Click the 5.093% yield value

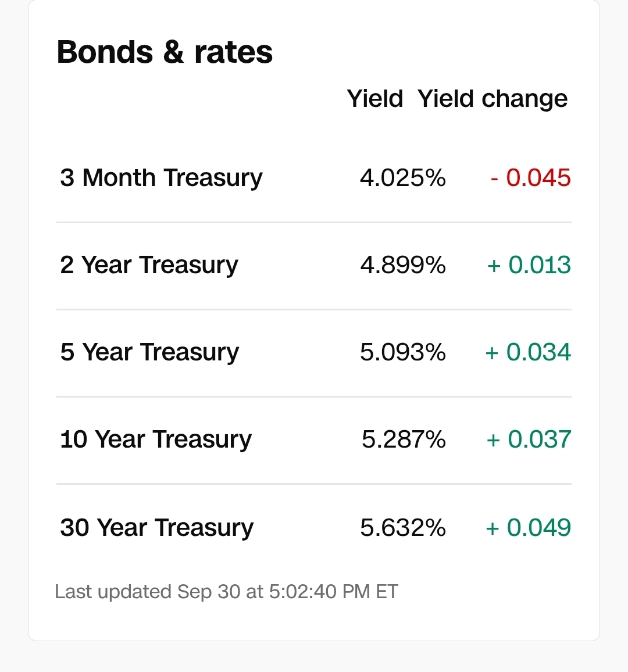point(403,352)
